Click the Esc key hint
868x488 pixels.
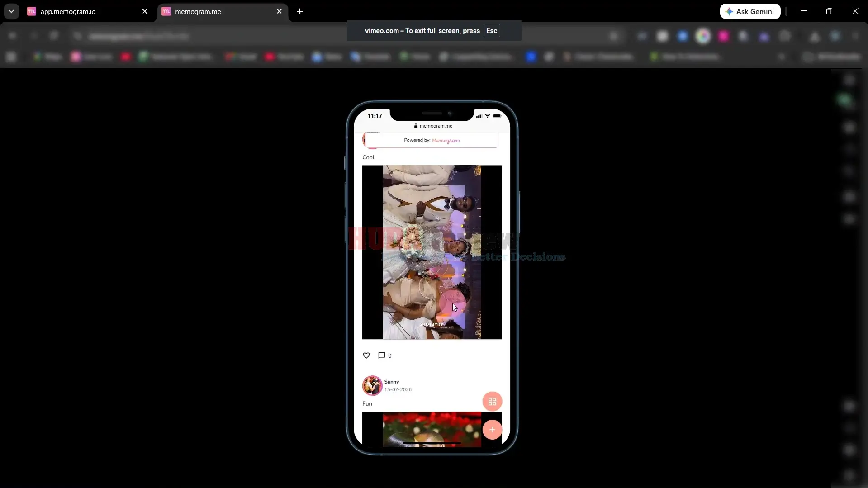tap(492, 31)
